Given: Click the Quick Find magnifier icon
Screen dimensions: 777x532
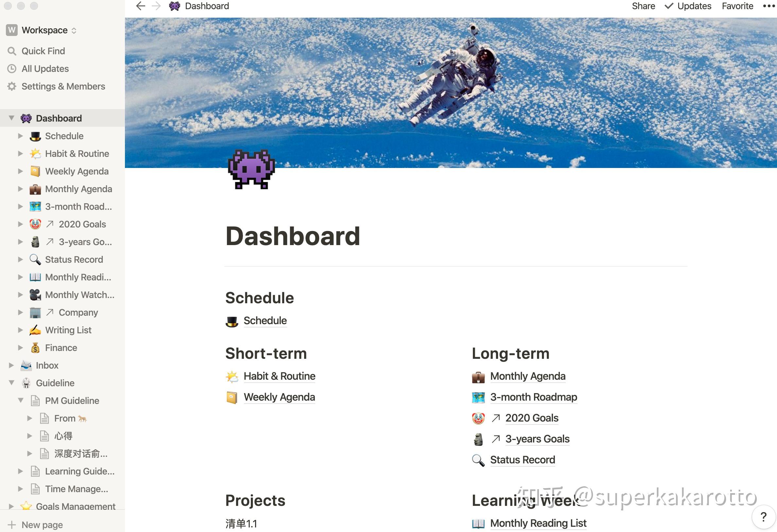Looking at the screenshot, I should pos(12,51).
